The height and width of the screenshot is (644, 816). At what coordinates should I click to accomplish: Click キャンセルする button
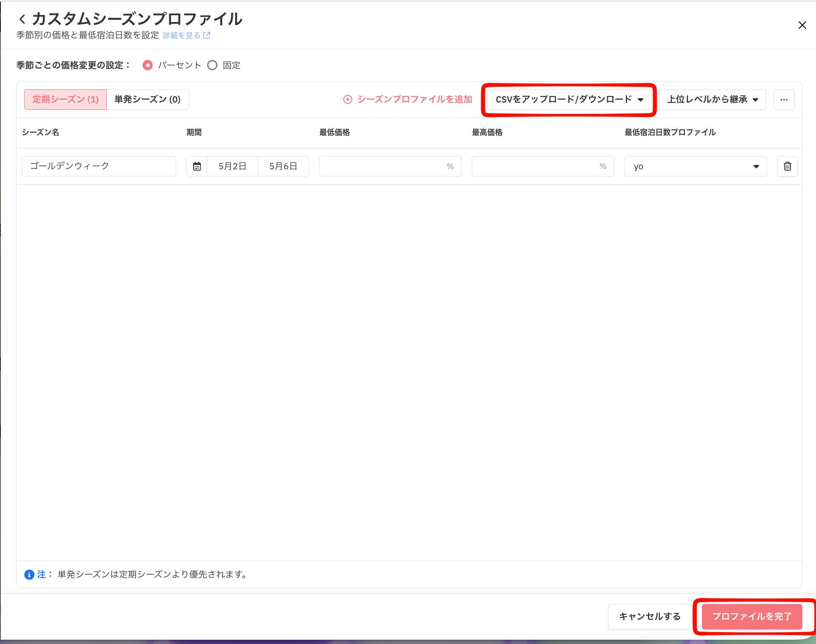click(649, 616)
